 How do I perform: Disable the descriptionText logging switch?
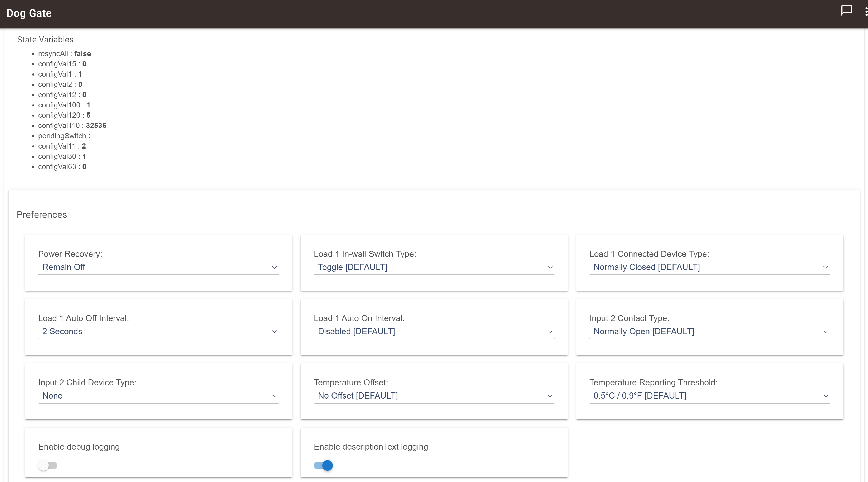tap(323, 465)
